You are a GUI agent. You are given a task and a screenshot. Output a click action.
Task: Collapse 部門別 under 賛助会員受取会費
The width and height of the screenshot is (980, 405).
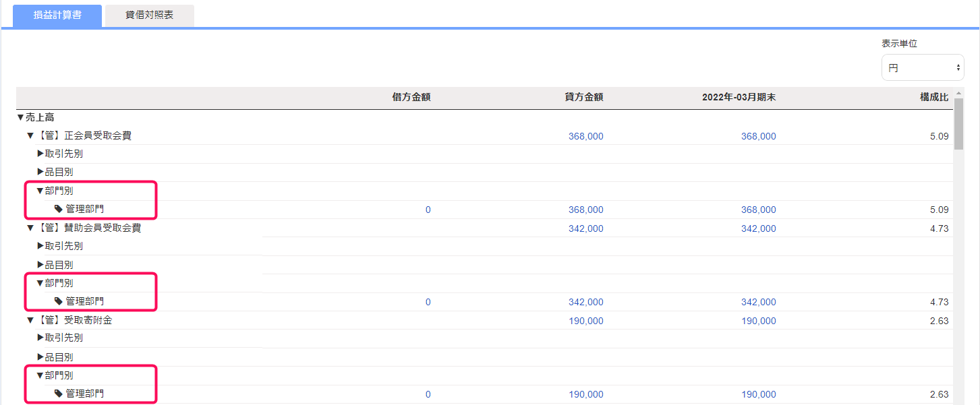[40, 283]
